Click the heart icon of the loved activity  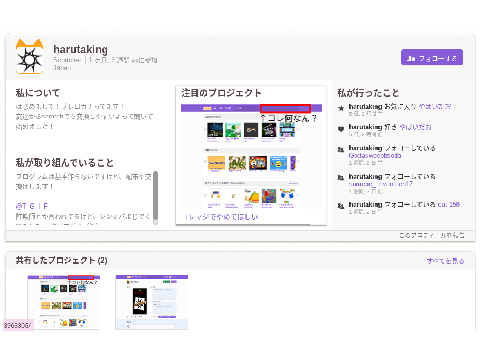(341, 129)
